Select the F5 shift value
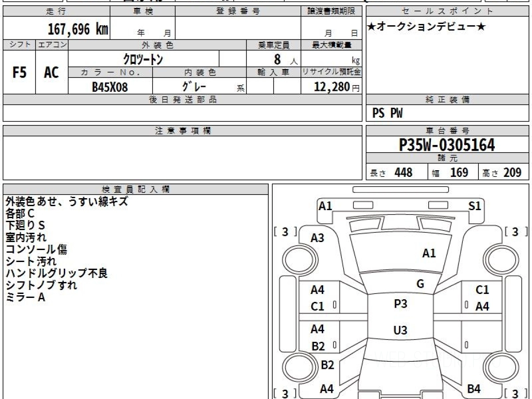The width and height of the screenshot is (532, 399). (x=19, y=72)
